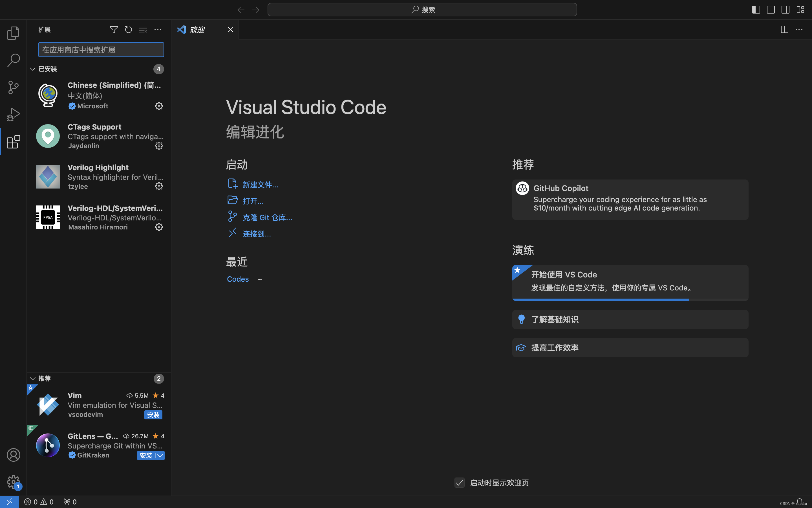812x508 pixels.
Task: Click the top command center search box
Action: click(422, 10)
